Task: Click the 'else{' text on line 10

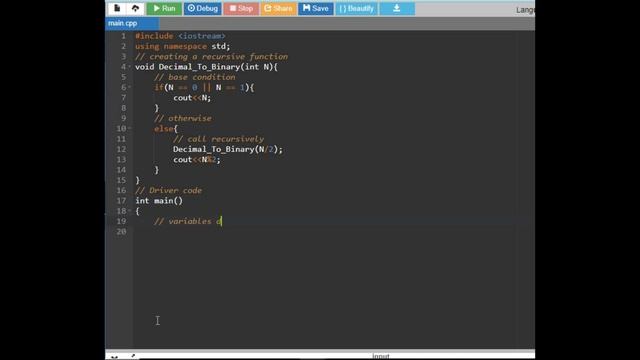Action: point(166,129)
